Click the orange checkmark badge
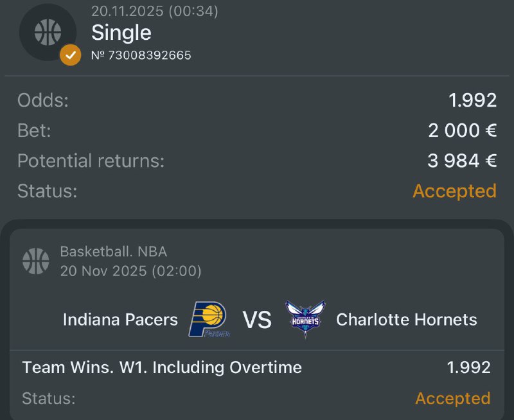 tap(70, 55)
